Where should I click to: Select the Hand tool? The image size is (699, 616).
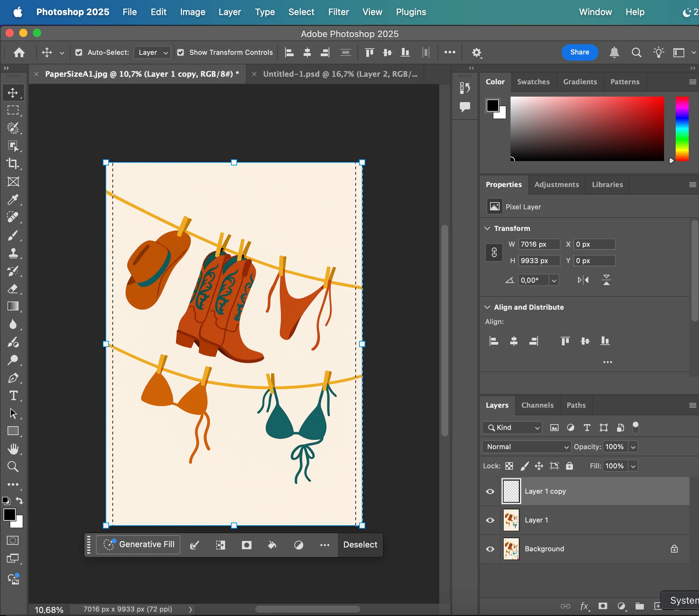(x=13, y=449)
